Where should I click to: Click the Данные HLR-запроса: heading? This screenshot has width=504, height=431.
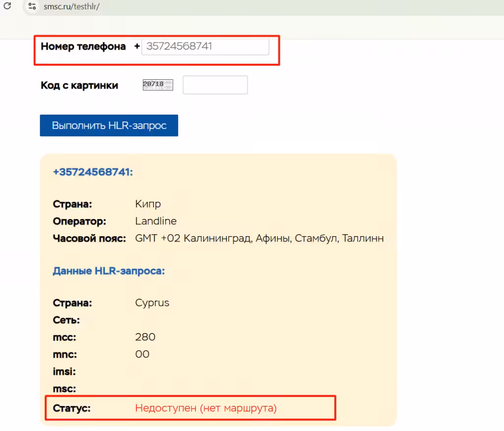[109, 271]
